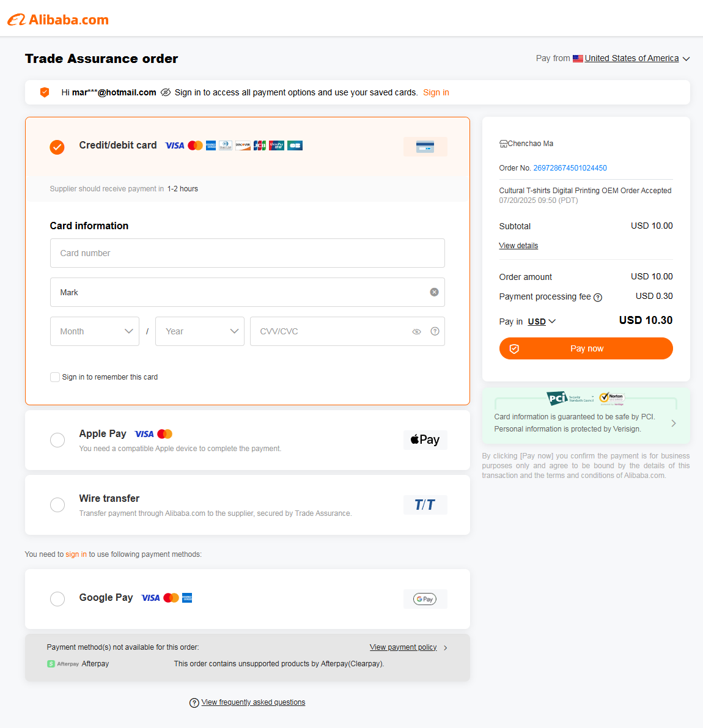The image size is (703, 728).
Task: Toggle email visibility eye icon
Action: (x=165, y=92)
